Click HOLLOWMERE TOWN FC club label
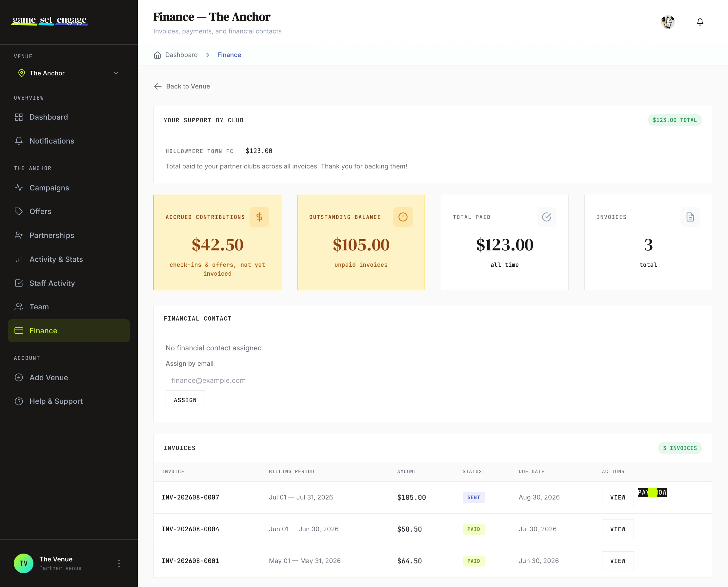This screenshot has height=587, width=728. (x=199, y=151)
